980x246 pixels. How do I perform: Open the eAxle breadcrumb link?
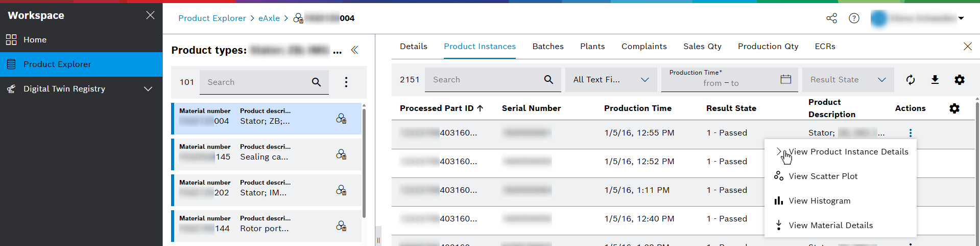(269, 18)
